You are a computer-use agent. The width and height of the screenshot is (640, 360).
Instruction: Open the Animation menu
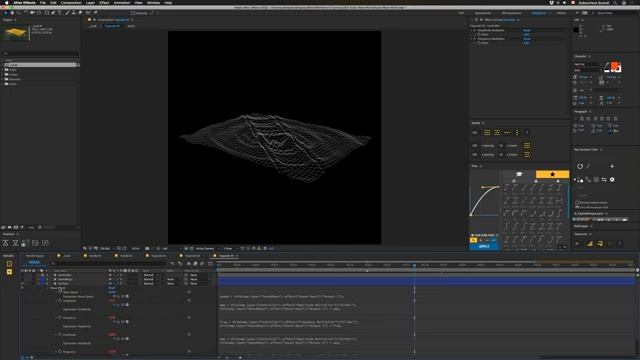pyautogui.click(x=122, y=2)
